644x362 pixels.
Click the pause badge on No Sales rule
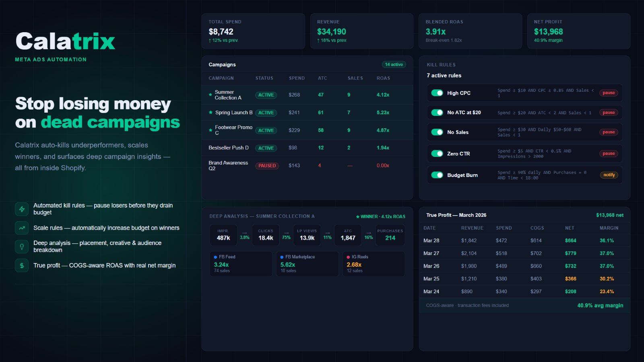click(609, 132)
